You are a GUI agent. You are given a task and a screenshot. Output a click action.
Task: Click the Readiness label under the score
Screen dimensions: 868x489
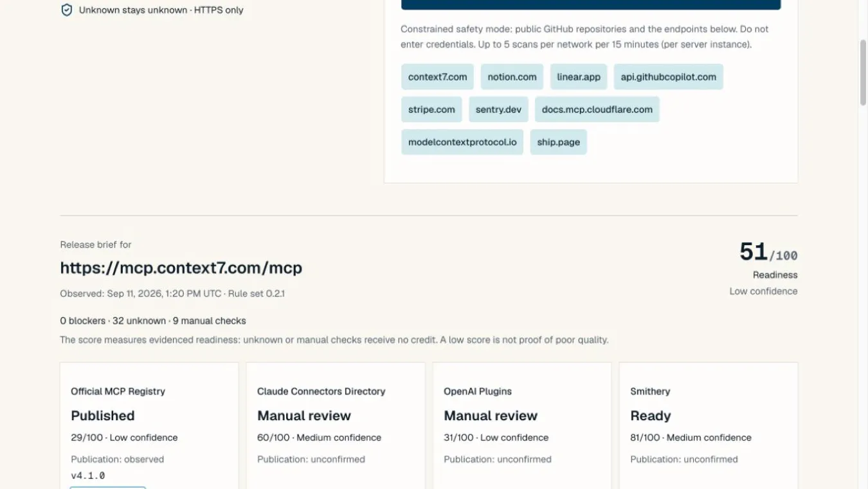coord(775,275)
